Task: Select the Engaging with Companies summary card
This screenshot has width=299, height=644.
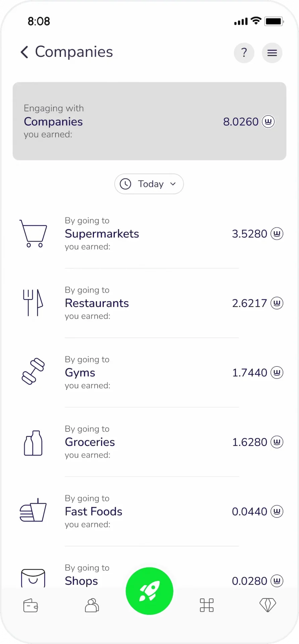Action: coord(149,121)
